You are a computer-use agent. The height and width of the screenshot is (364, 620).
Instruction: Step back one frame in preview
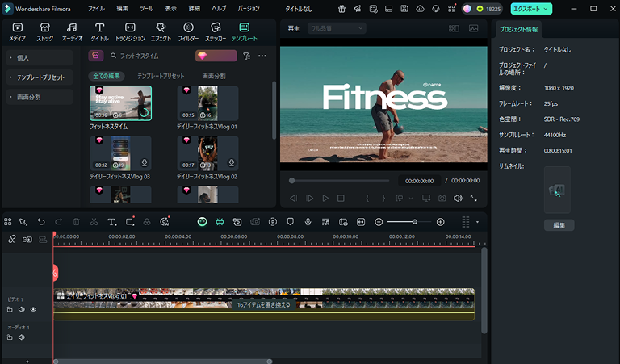(x=293, y=199)
